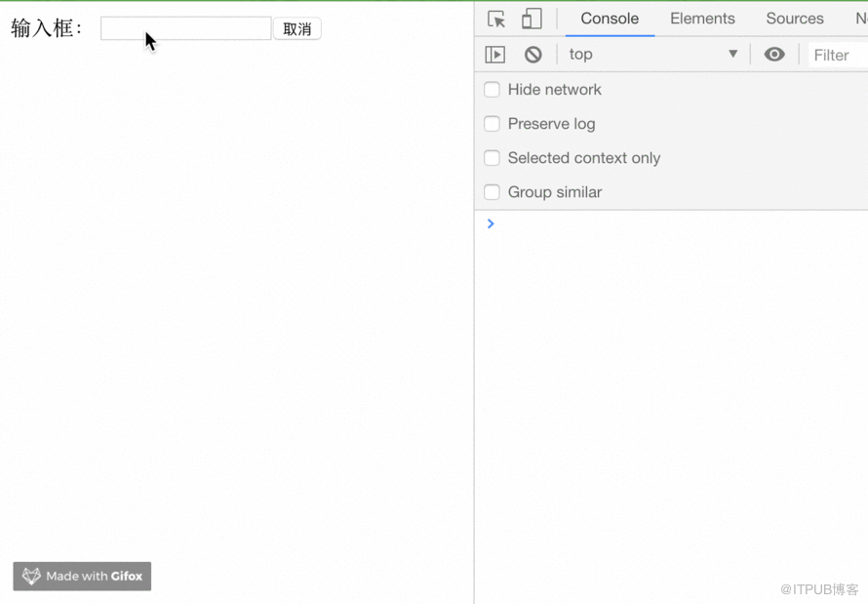Open the top JavaScript context dropdown
The width and height of the screenshot is (868, 604).
pos(653,55)
